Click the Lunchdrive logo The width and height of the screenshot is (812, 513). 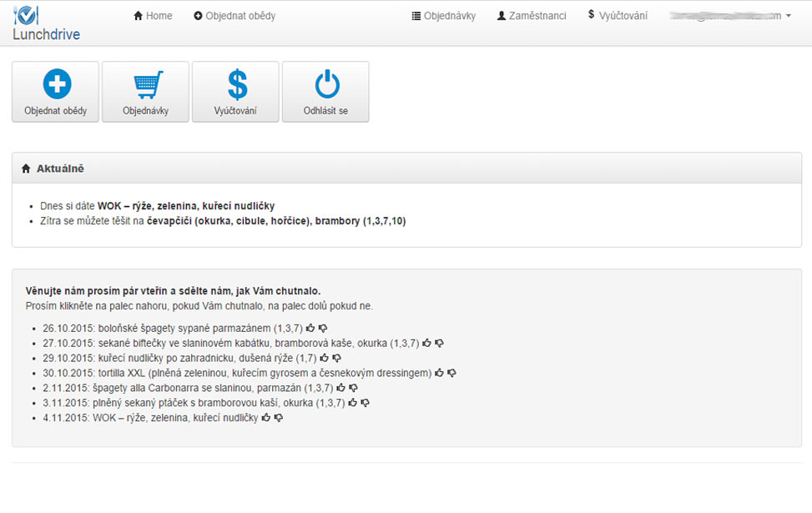coord(46,23)
